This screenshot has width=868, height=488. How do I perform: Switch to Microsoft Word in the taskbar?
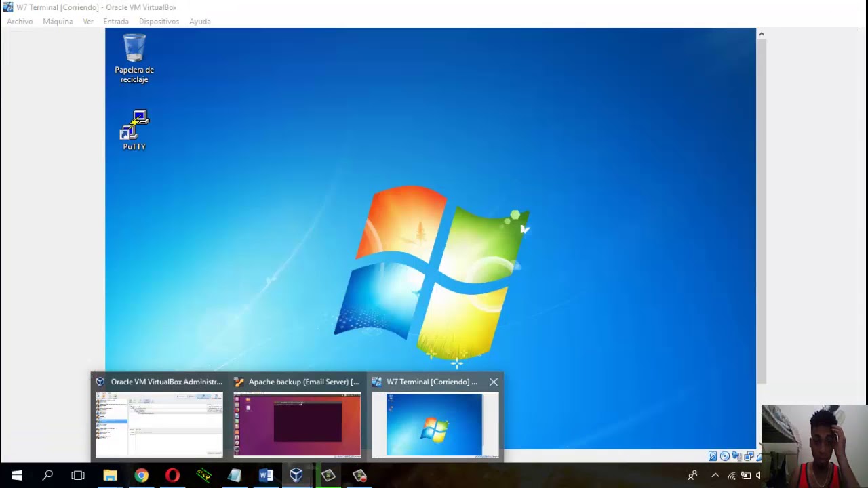266,476
